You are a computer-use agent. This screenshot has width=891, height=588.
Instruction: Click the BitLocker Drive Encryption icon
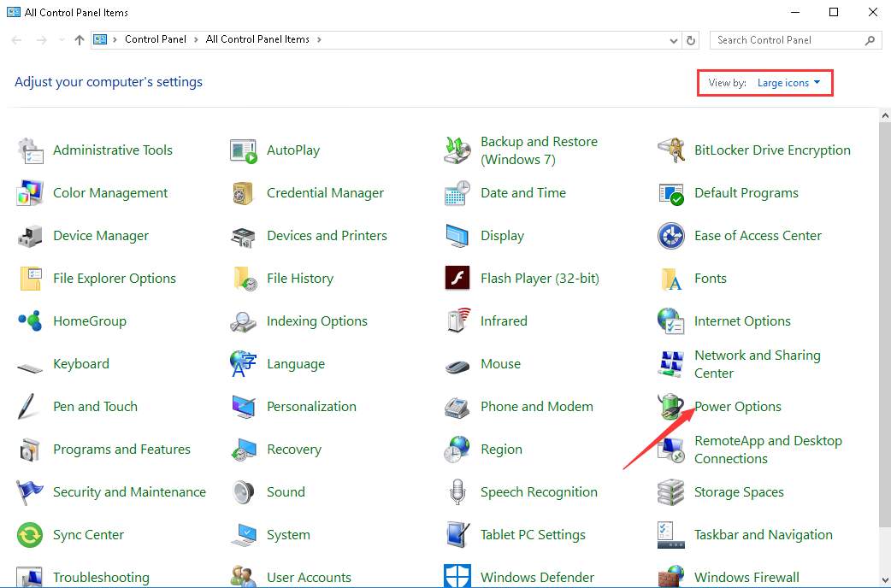(671, 150)
